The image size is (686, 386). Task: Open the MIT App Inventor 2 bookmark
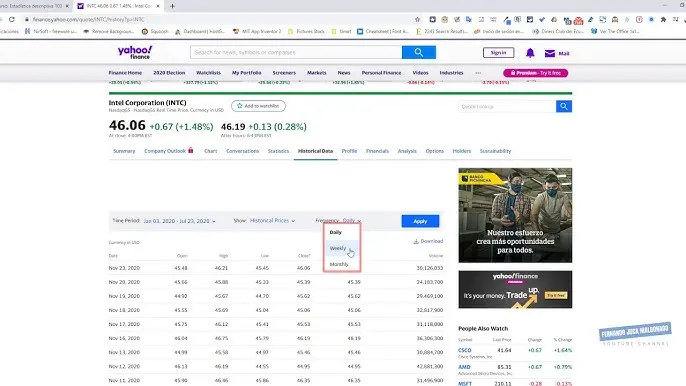(257, 32)
